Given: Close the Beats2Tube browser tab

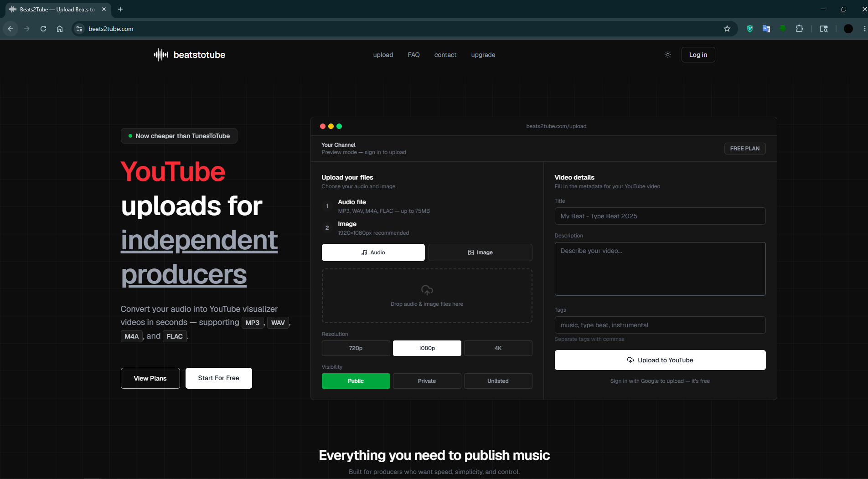Looking at the screenshot, I should click(x=104, y=9).
